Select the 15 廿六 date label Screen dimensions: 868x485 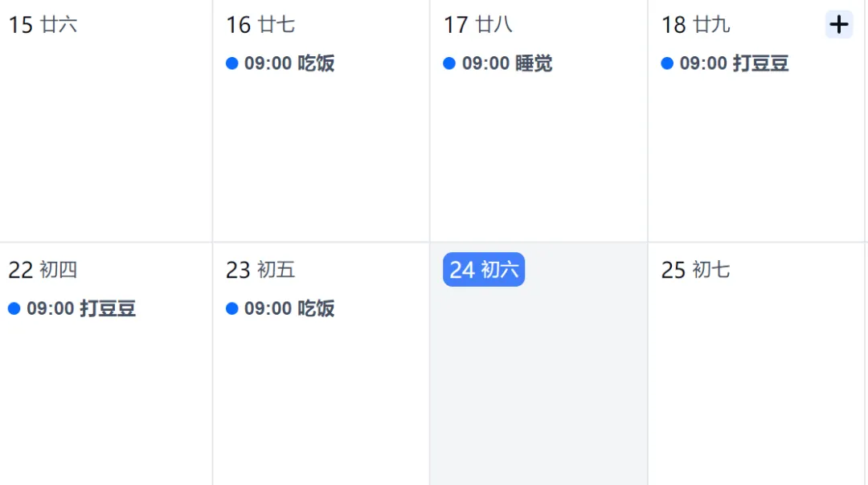43,25
